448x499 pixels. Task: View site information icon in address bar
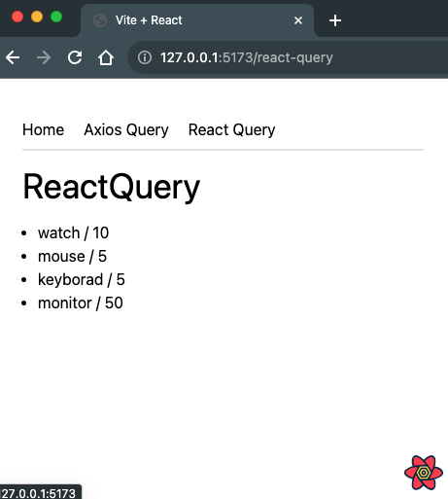click(145, 57)
